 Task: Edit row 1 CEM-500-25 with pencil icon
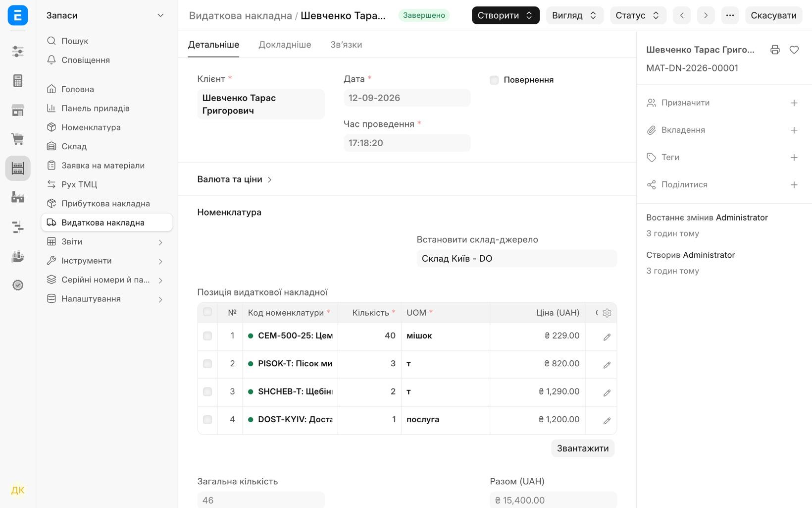tap(607, 337)
